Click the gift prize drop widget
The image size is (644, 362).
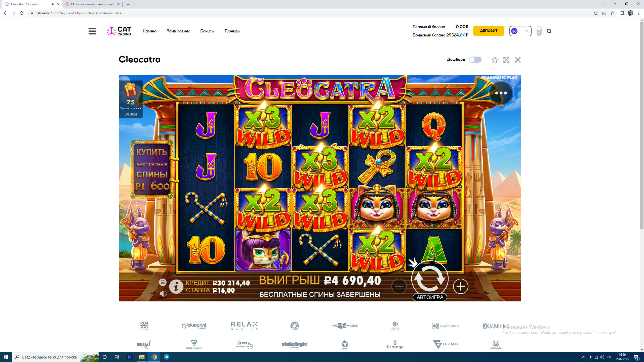pos(131,99)
